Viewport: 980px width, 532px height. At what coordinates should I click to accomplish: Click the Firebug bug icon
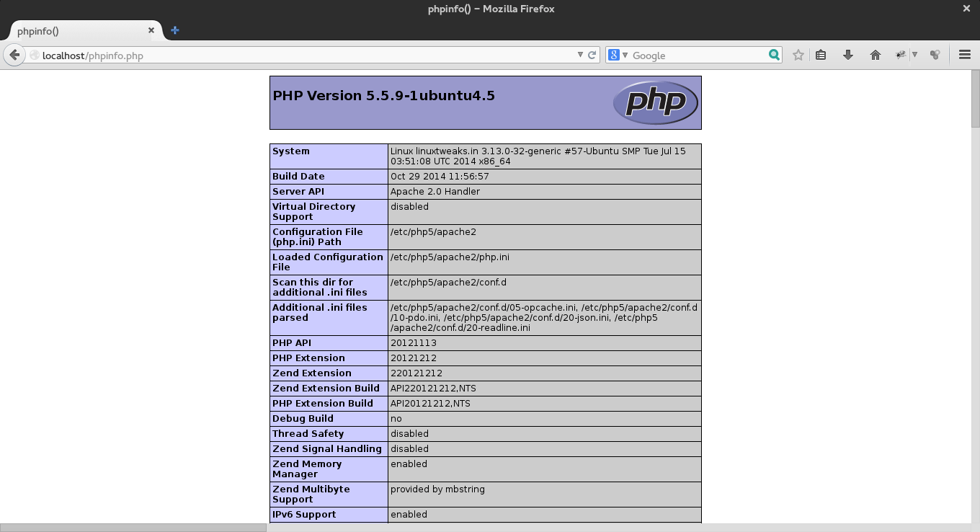(901, 55)
